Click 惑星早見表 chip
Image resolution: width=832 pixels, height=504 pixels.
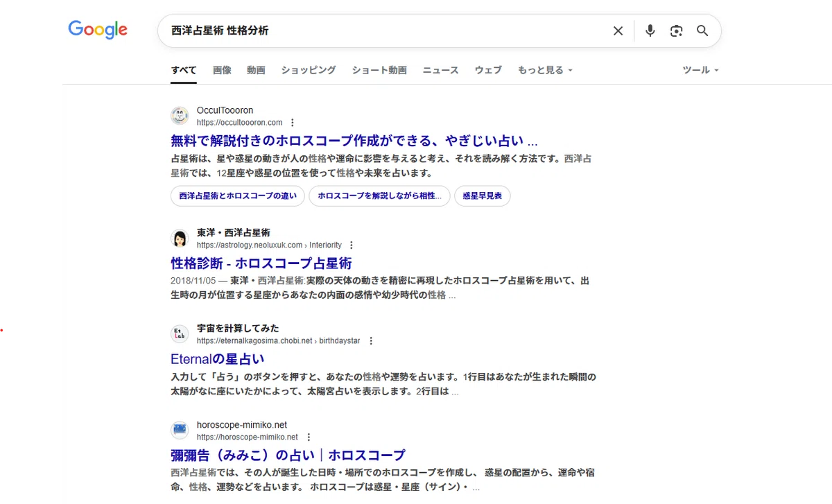[483, 196]
